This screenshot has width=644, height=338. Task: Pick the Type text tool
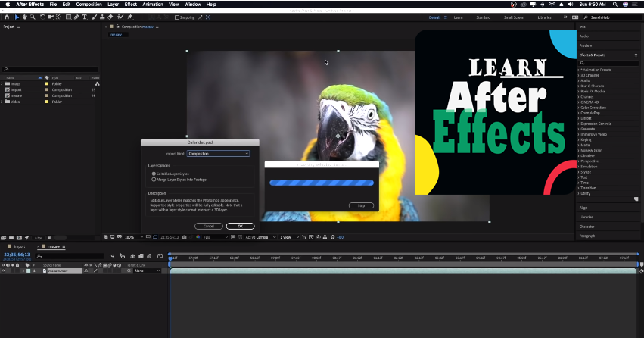83,17
